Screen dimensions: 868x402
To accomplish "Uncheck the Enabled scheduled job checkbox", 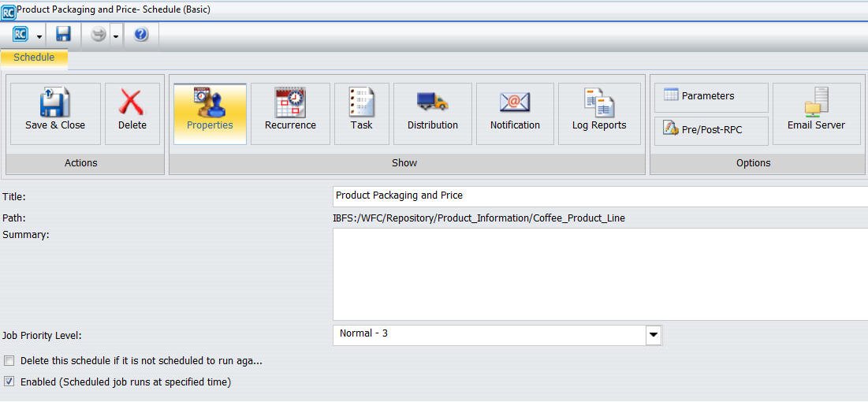I will [9, 382].
